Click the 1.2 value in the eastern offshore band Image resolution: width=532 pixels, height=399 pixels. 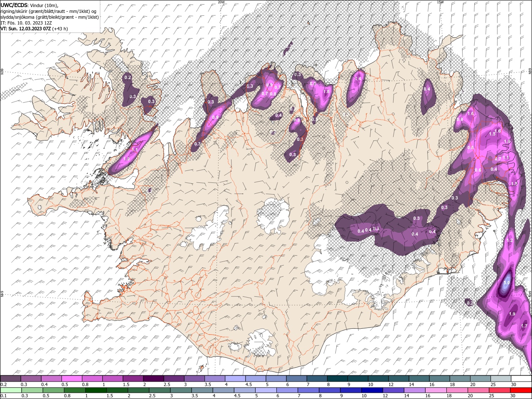click(x=510, y=240)
